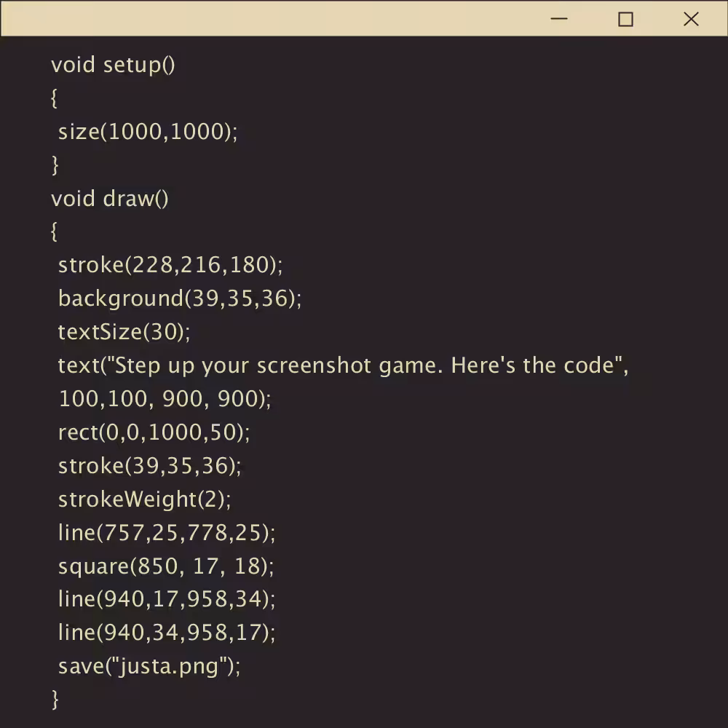Click the 'void draw()' line

click(x=110, y=199)
